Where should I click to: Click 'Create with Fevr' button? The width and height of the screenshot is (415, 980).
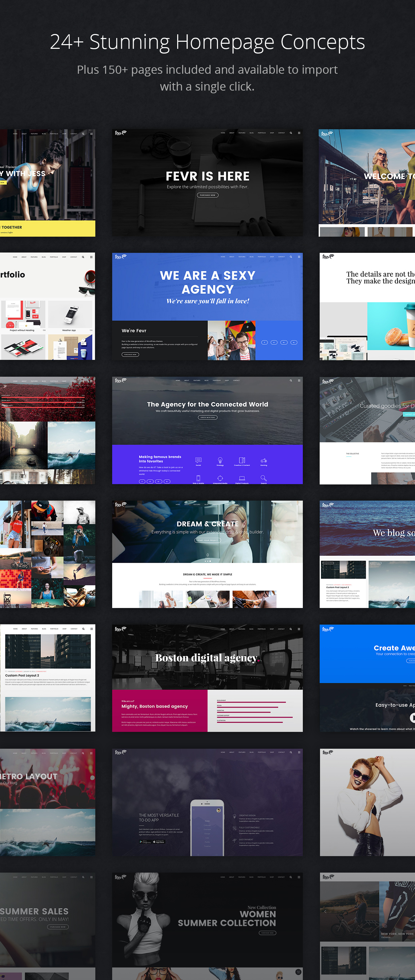pyautogui.click(x=207, y=417)
